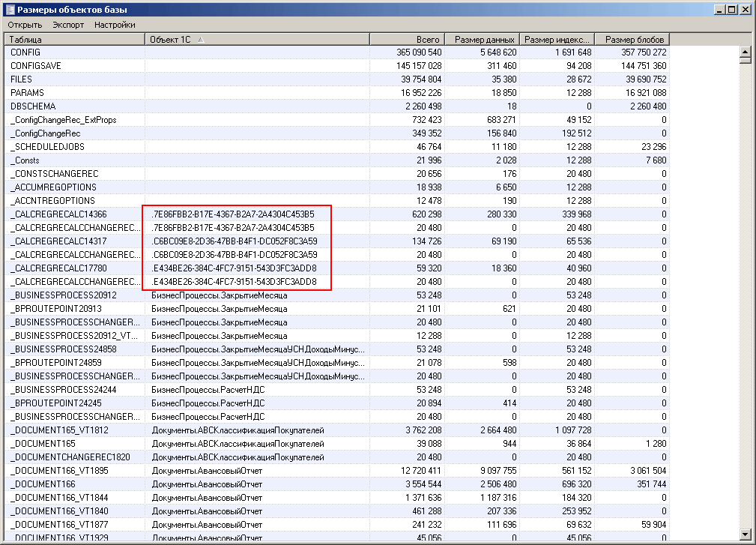Screen dimensions: 756x545
Task: Select the _DOCUMENT165 row
Action: coord(337,444)
